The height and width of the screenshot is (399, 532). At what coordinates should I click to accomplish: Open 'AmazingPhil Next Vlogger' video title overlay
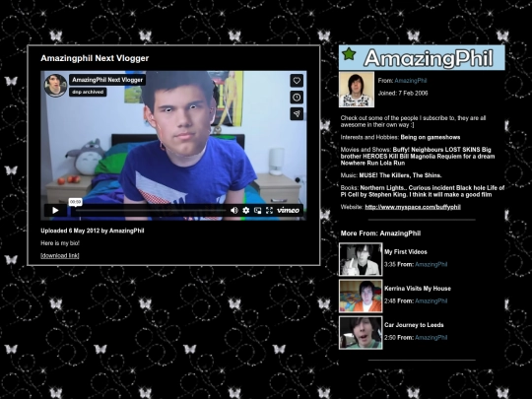[107, 80]
